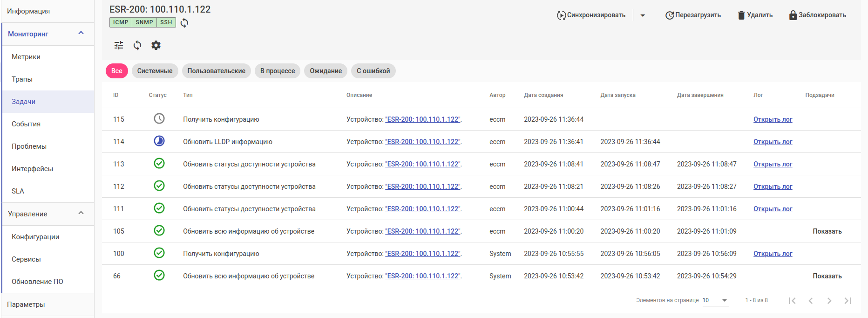
Task: Toggle the Системные filter chip
Action: tap(155, 71)
